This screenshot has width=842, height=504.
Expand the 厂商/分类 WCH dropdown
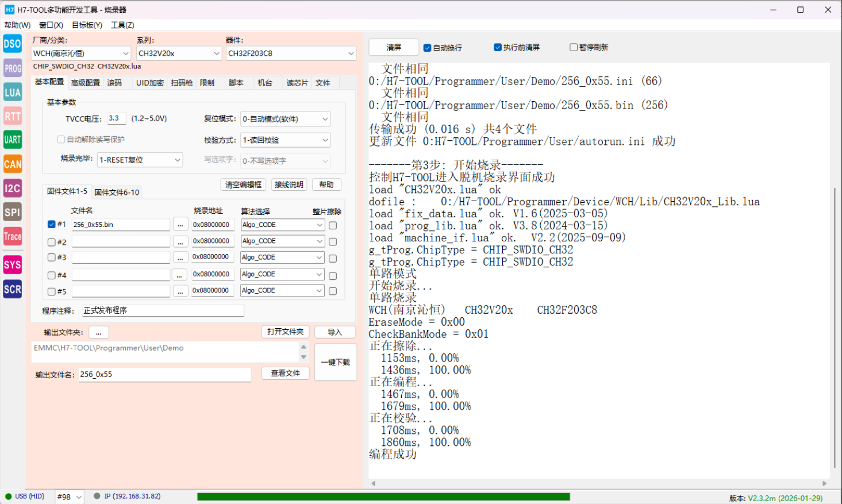pos(81,53)
